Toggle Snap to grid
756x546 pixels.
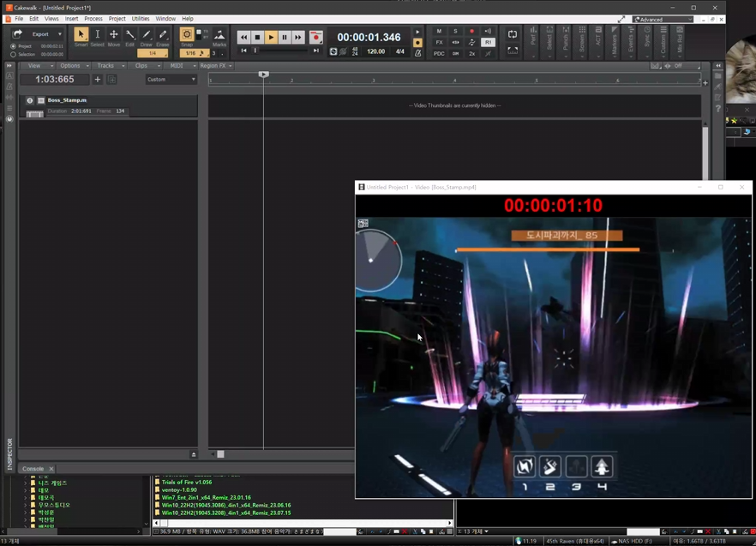[x=187, y=34]
